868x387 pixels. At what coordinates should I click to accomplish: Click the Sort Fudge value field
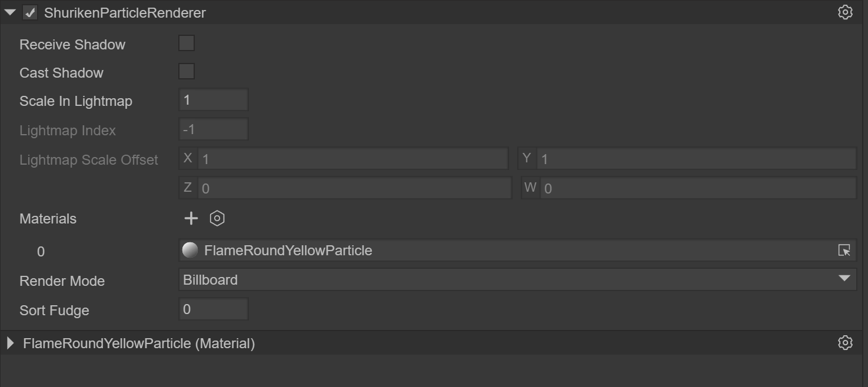[x=213, y=309]
